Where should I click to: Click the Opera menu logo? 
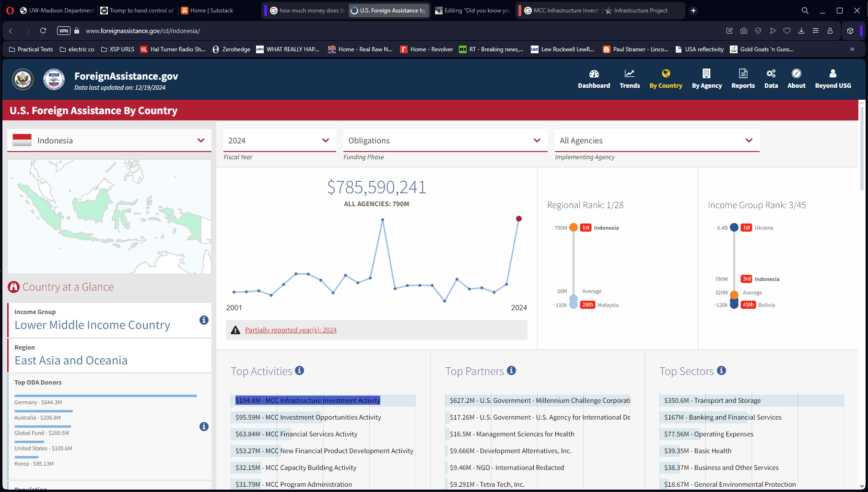coord(10,11)
